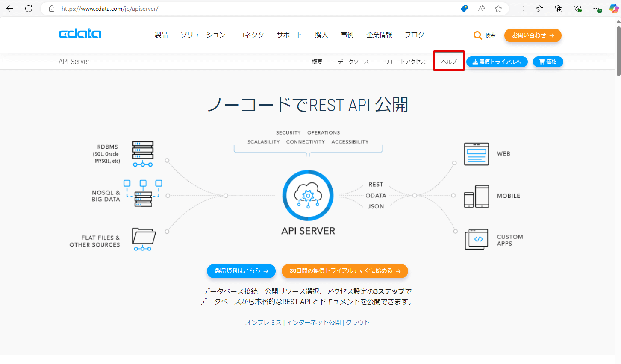The image size is (621, 364).
Task: Click the central API Server cloud icon
Action: 308,195
